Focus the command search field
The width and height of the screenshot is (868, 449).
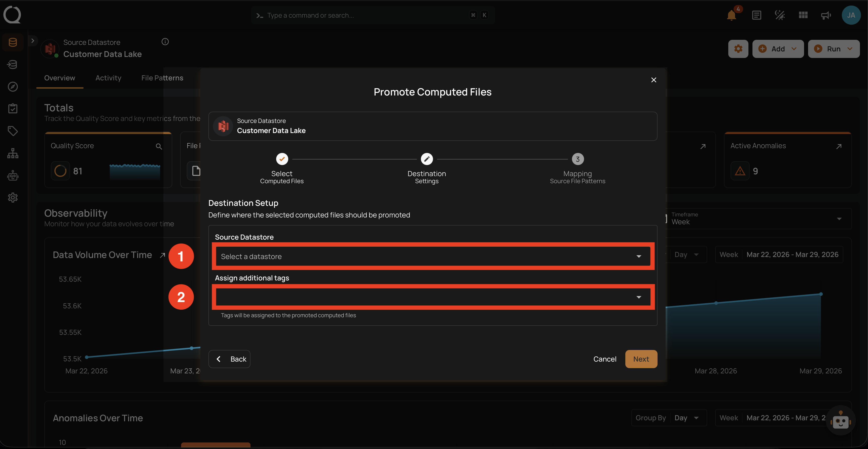[373, 15]
